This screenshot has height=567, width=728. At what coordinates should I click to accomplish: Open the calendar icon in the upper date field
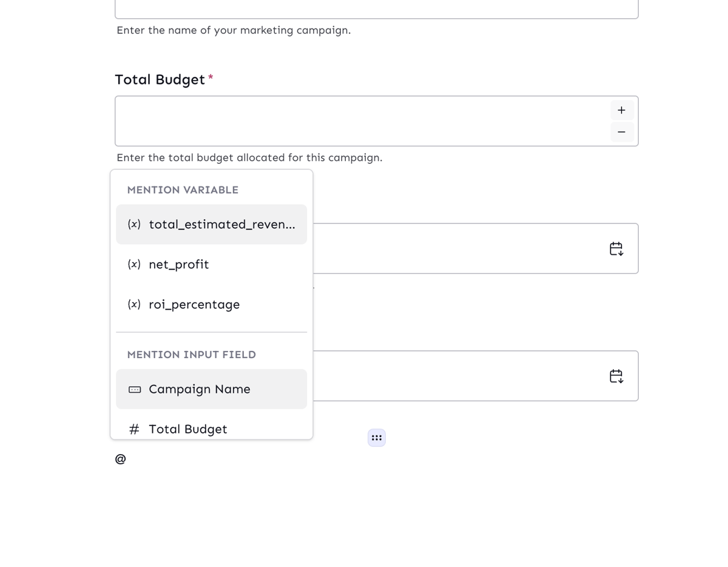(x=616, y=249)
